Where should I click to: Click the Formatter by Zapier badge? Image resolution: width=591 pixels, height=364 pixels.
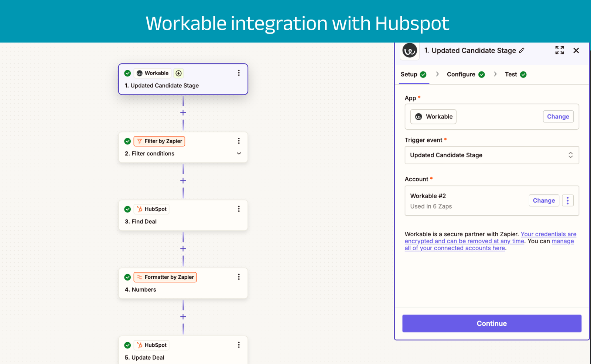(x=165, y=277)
